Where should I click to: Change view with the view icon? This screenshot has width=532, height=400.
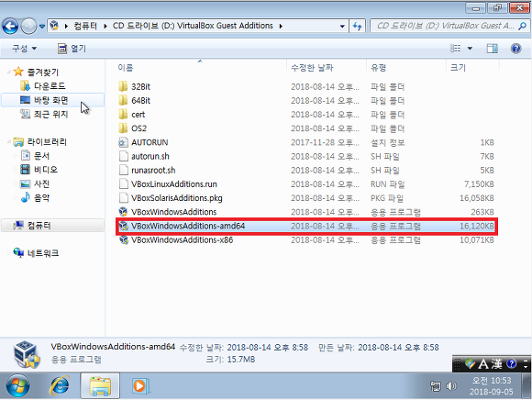(x=455, y=49)
